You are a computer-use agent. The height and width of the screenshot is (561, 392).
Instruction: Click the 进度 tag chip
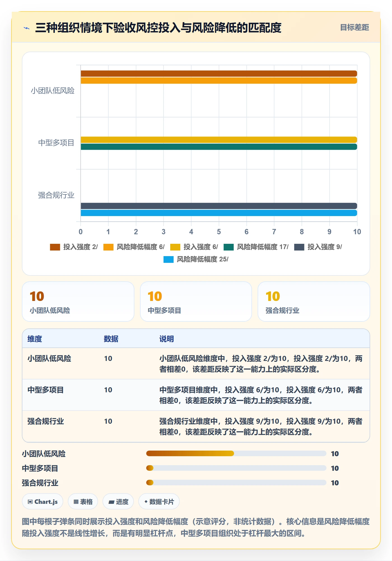pyautogui.click(x=118, y=502)
